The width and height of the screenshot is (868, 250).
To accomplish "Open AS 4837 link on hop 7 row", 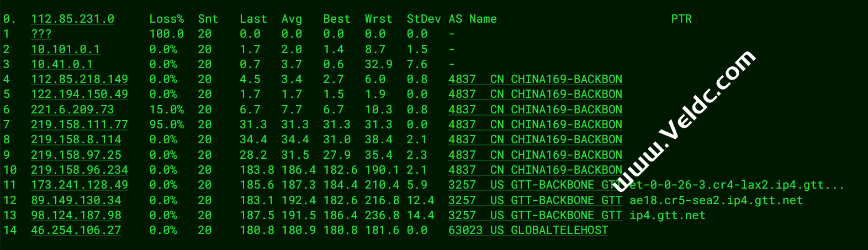I will [x=535, y=124].
